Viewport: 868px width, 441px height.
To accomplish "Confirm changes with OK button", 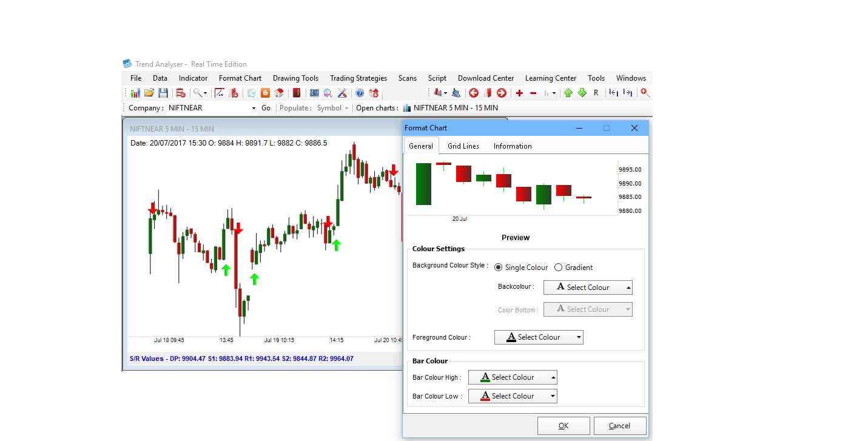I will (x=563, y=425).
